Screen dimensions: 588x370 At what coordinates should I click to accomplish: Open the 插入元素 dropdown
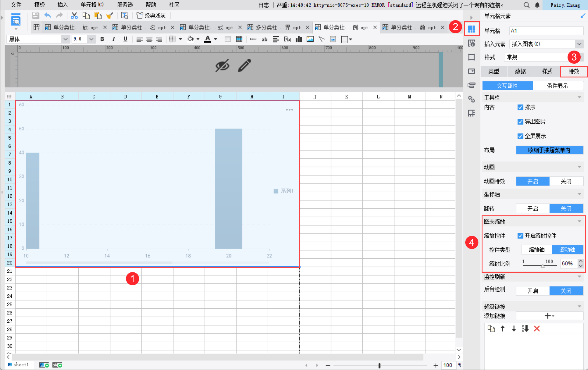(x=579, y=44)
